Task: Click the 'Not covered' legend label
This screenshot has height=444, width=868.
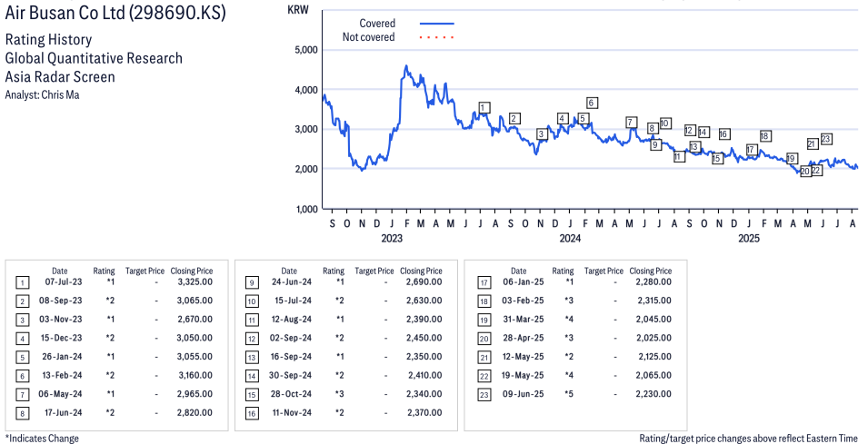Action: tap(369, 37)
